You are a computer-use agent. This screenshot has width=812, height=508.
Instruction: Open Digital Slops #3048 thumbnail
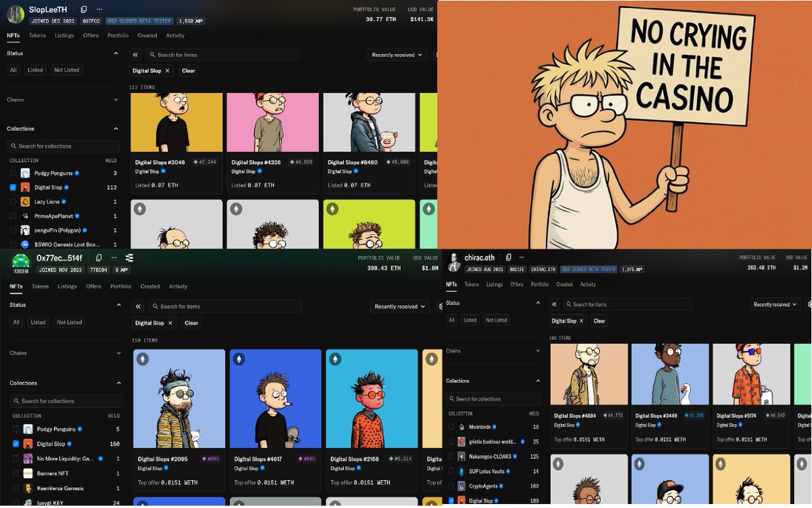pyautogui.click(x=176, y=122)
